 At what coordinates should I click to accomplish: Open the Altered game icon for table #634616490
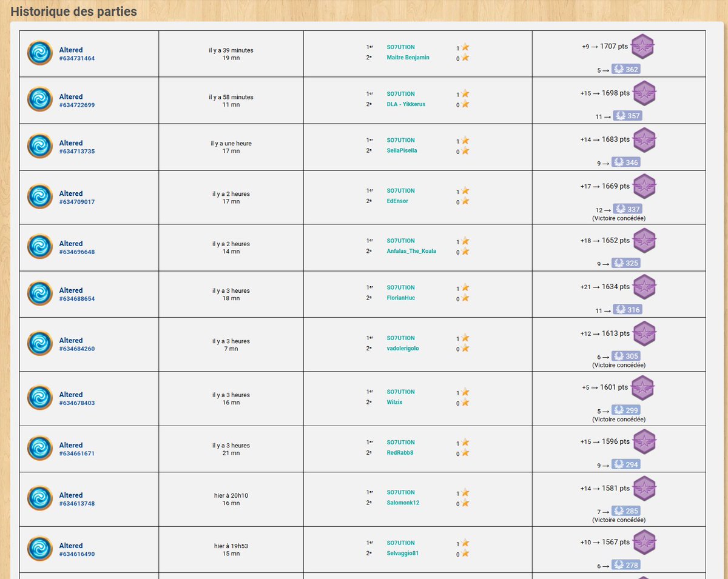(x=40, y=549)
